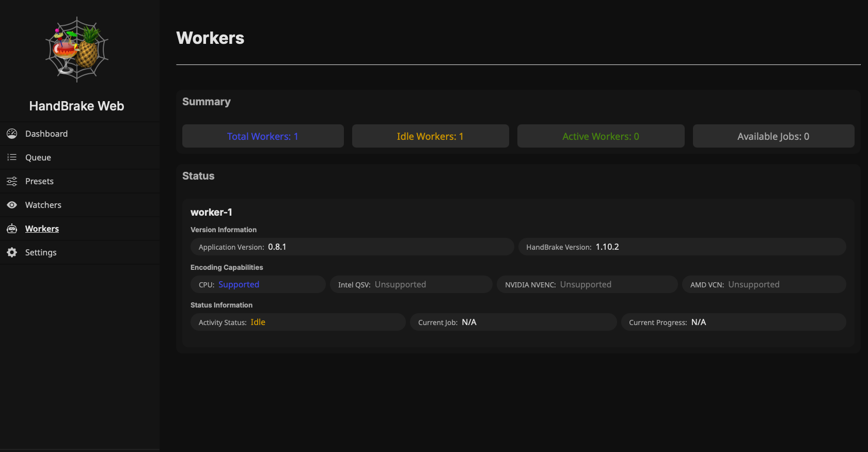
Task: Click the worker-1 heading
Action: 211,212
